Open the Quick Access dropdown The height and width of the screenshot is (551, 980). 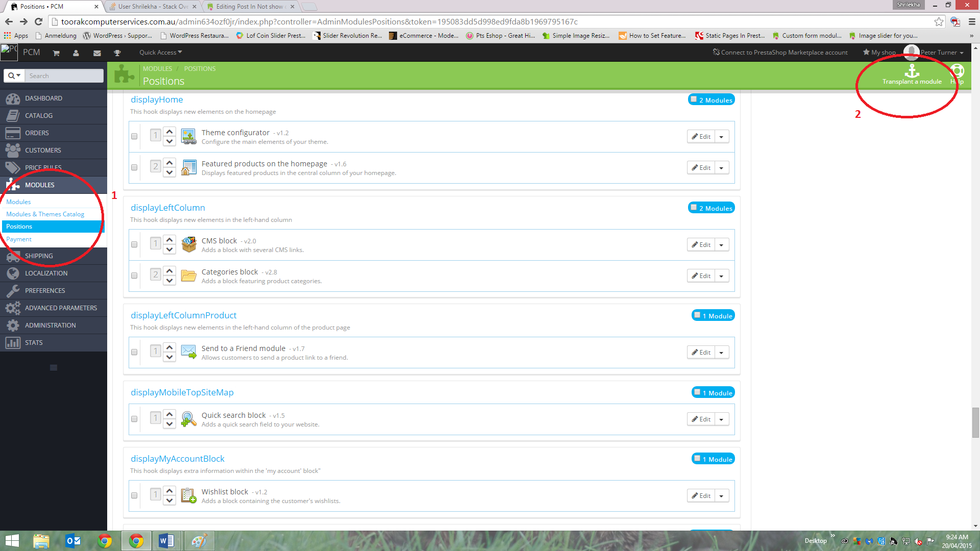160,53
